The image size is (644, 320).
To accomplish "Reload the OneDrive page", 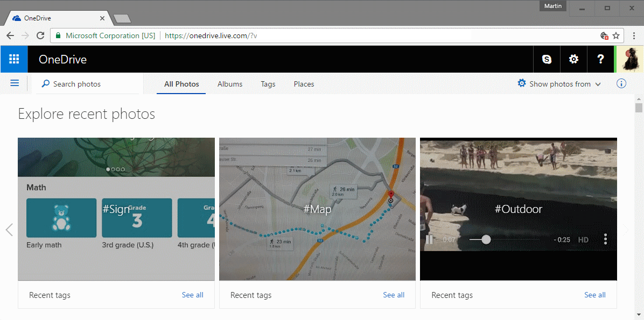I will 40,35.
